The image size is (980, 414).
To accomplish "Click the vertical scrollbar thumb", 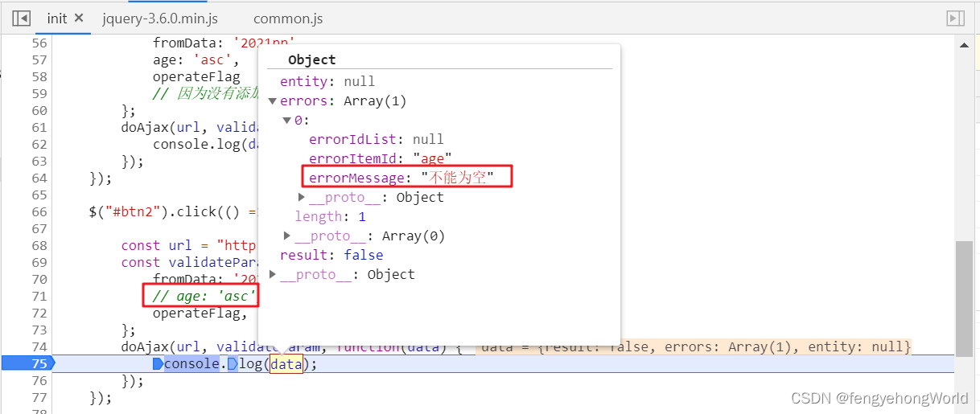I will (x=963, y=298).
